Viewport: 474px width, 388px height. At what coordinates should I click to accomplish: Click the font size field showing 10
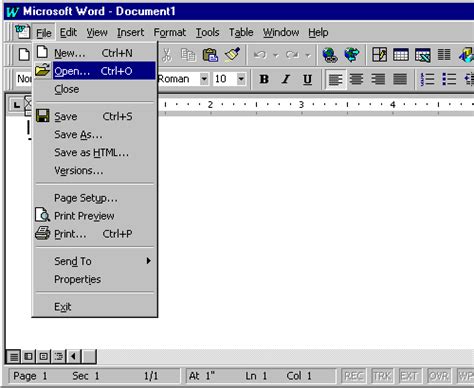coord(224,79)
